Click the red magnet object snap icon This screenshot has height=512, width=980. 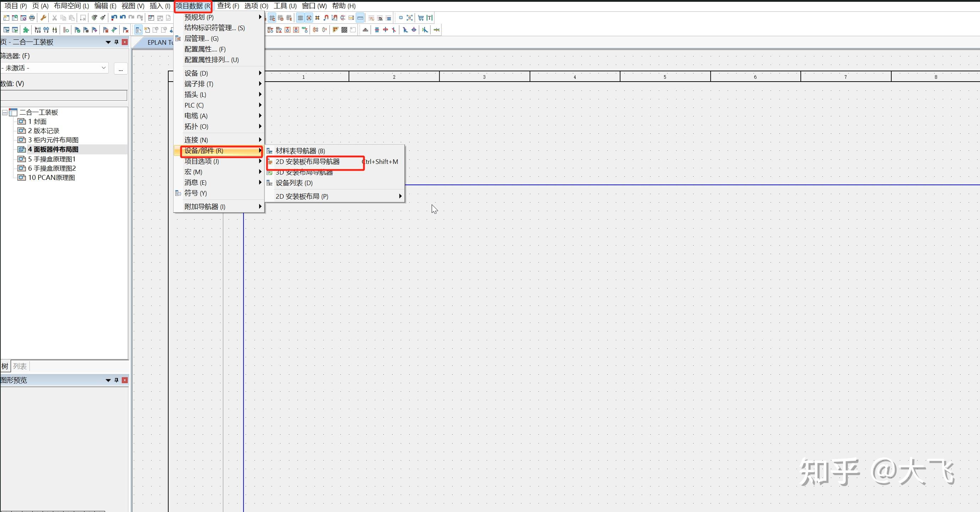tap(326, 18)
